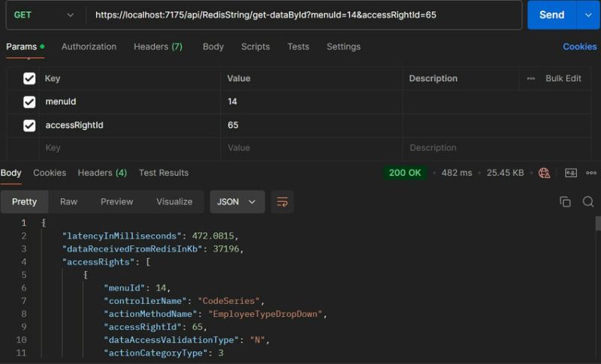Click the "EmployeeTypeDropDown" value
The width and height of the screenshot is (601, 364).
265,314
